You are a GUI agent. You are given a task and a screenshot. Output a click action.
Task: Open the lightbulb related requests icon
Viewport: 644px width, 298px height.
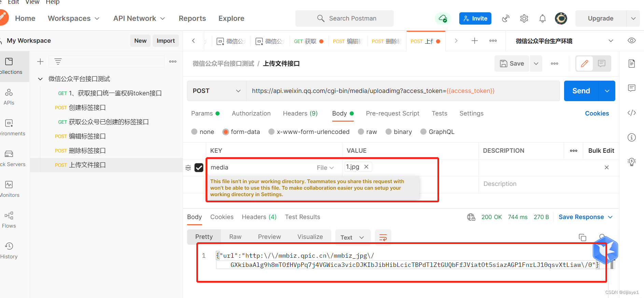coord(632,162)
